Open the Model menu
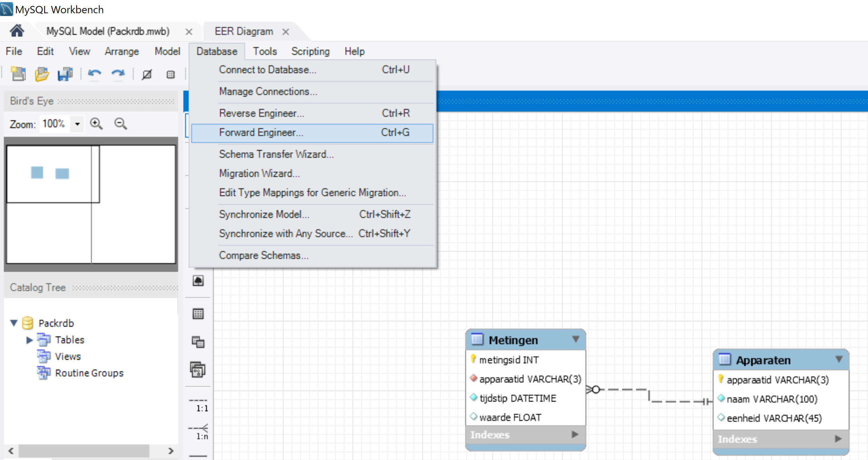 pos(167,51)
